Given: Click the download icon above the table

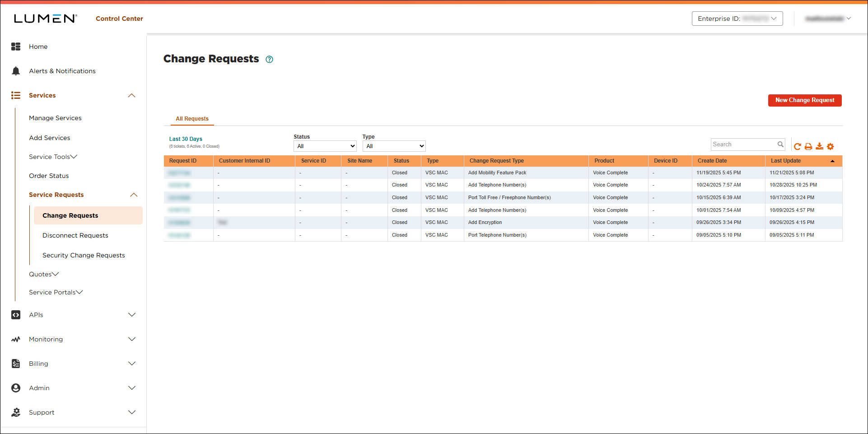Looking at the screenshot, I should (819, 146).
